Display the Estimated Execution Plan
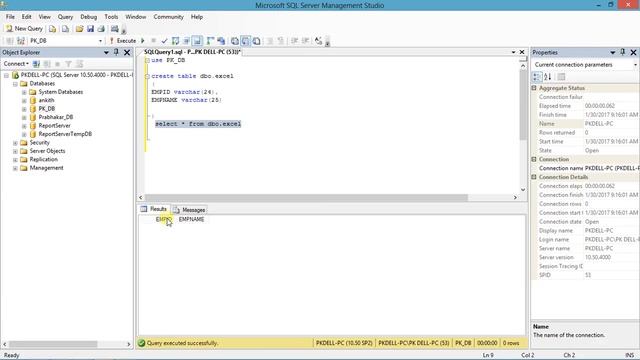 coord(176,41)
